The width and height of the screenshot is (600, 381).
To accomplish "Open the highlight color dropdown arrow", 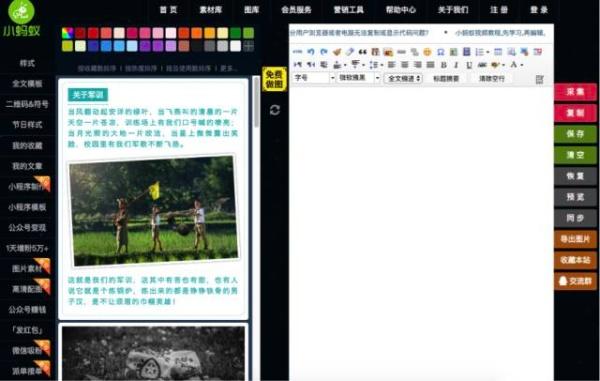I will (x=504, y=65).
